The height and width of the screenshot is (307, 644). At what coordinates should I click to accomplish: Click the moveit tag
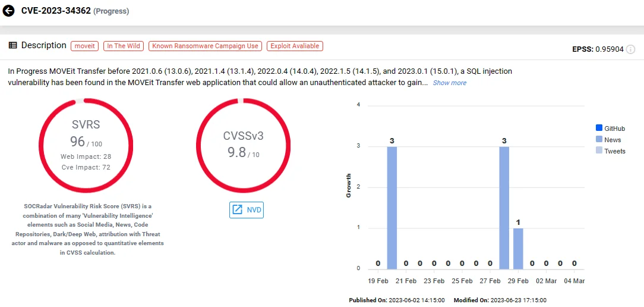coord(84,46)
